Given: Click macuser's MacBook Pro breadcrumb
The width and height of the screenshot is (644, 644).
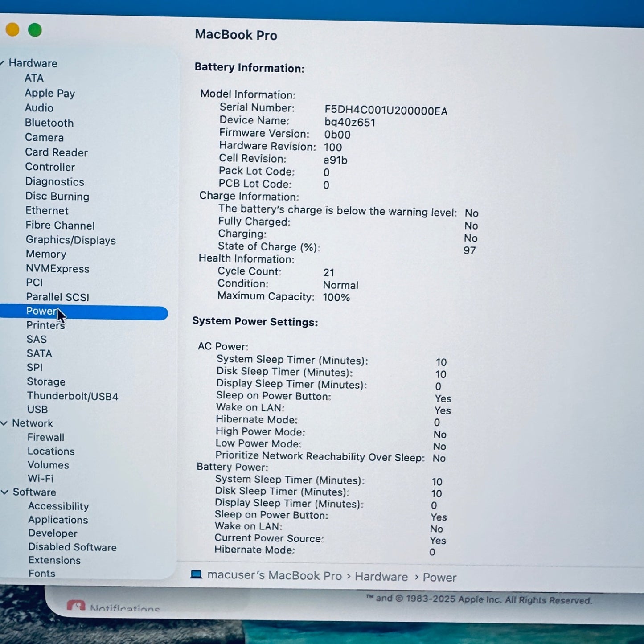Looking at the screenshot, I should click(x=274, y=576).
